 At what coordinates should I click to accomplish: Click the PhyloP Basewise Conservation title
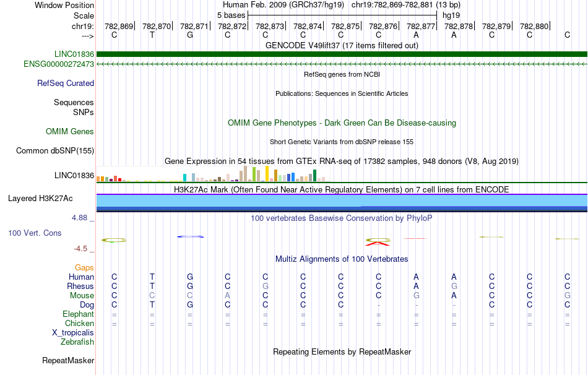point(342,218)
